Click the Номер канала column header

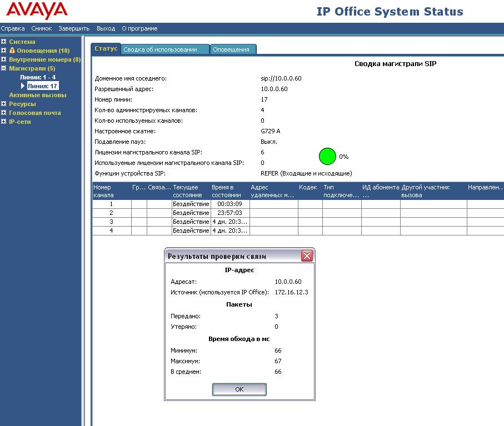pos(112,191)
